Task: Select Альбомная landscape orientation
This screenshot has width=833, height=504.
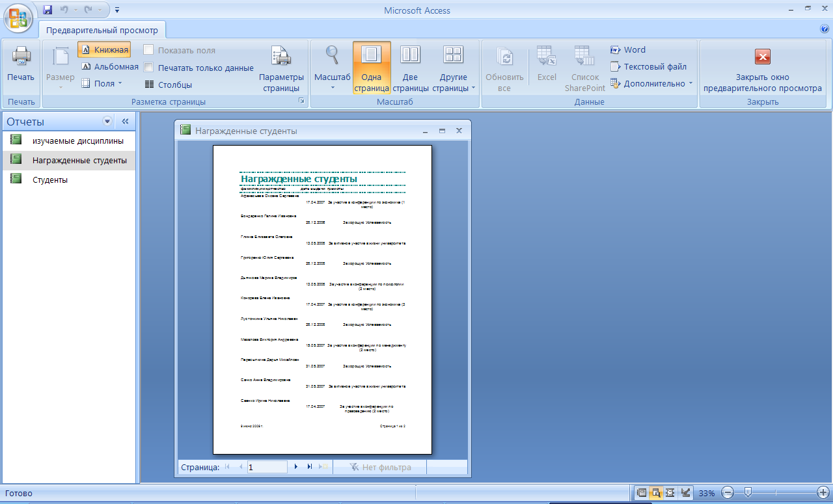Action: click(x=109, y=66)
